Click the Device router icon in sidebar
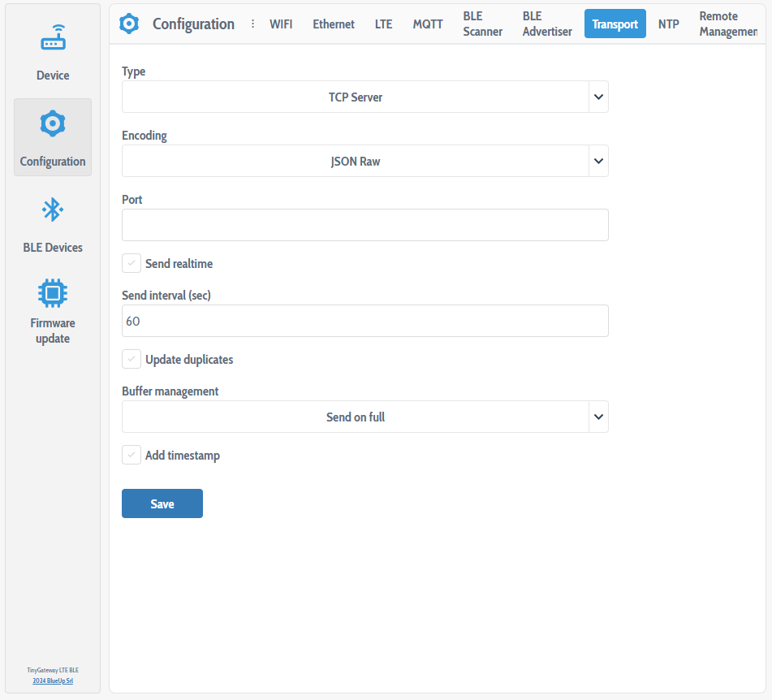The width and height of the screenshot is (772, 700). pyautogui.click(x=53, y=38)
